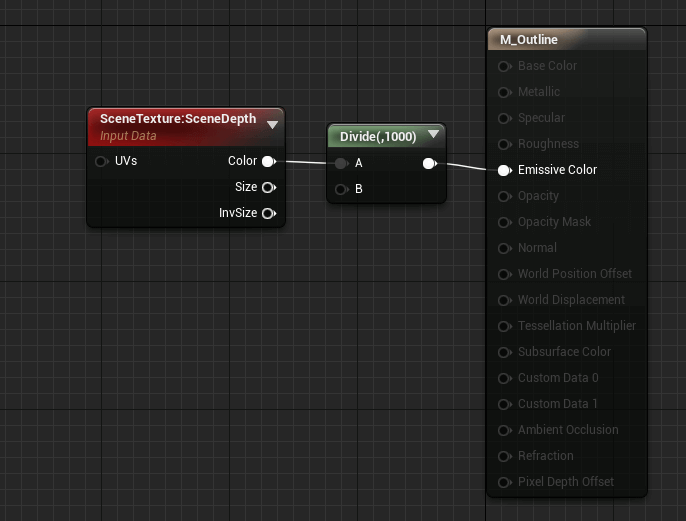Screen dimensions: 686x521
Task: Collapse the Divide node preview arrow
Action: [x=433, y=136]
